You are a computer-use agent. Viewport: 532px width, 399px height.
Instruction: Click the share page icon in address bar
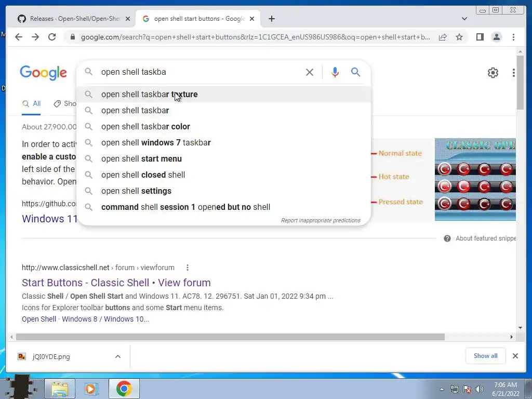coord(443,37)
